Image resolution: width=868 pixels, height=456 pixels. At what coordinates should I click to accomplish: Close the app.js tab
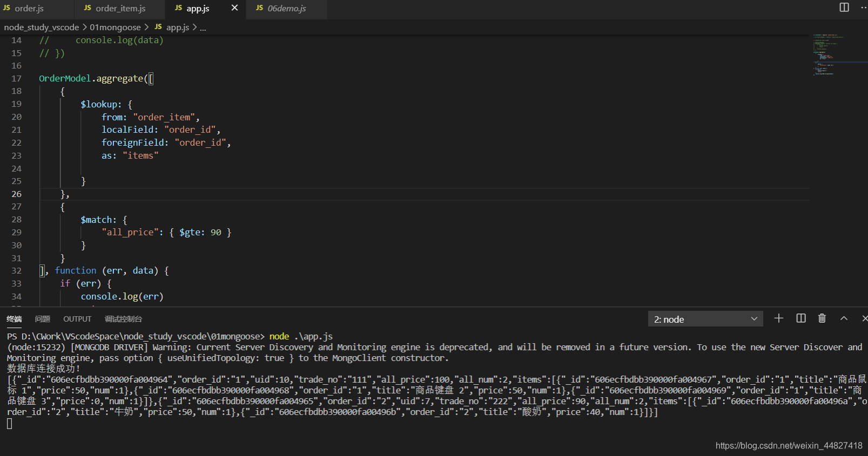[234, 8]
